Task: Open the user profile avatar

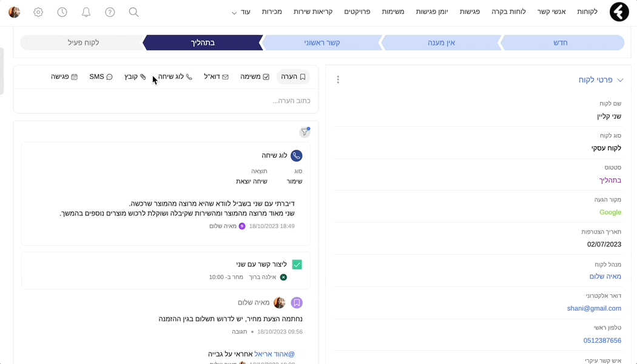Action: [x=14, y=12]
